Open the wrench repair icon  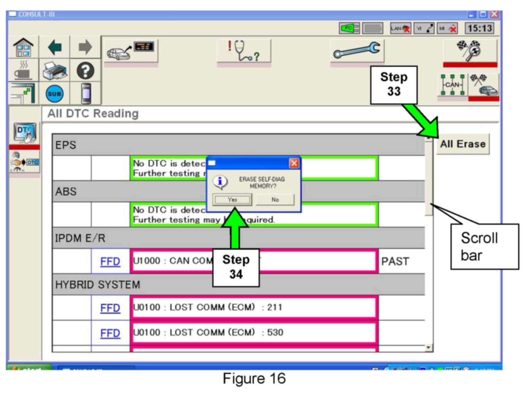(357, 51)
